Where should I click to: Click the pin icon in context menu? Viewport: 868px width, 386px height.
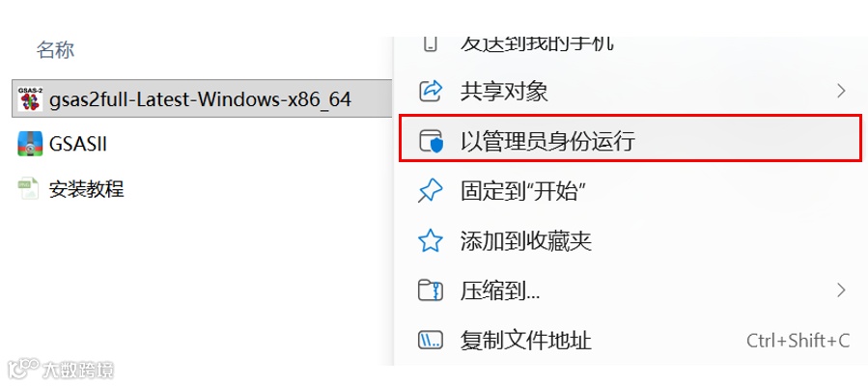[x=430, y=191]
